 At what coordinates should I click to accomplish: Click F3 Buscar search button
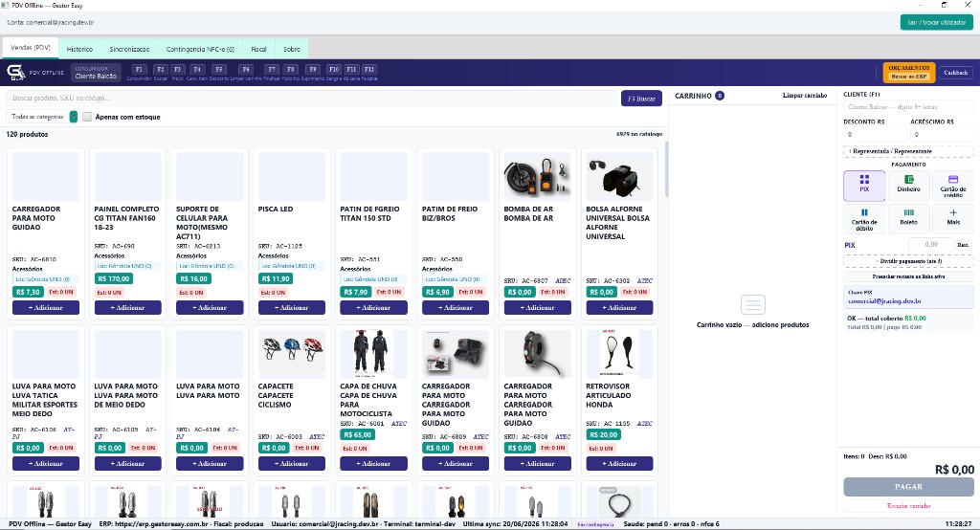coord(641,99)
